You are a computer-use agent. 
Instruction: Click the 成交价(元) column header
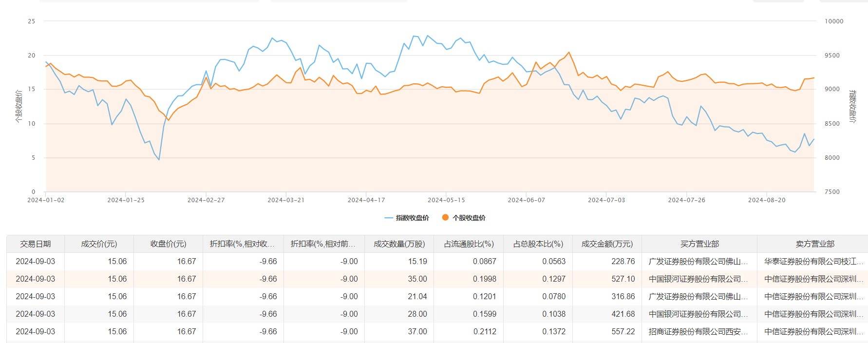[x=99, y=244]
